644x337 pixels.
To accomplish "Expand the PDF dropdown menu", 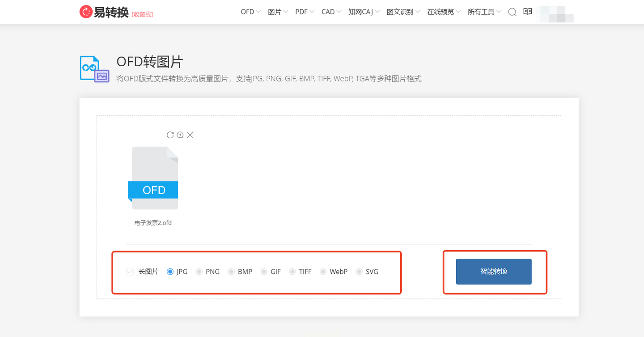I will 305,12.
